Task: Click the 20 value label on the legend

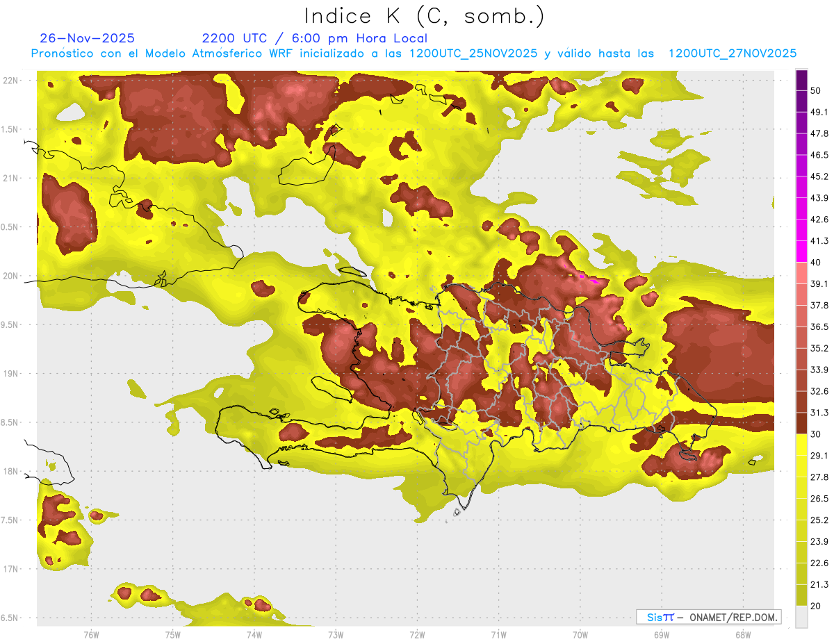Action: (816, 606)
